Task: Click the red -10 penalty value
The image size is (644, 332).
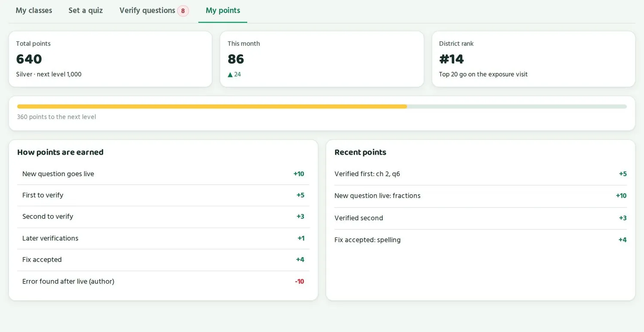Action: pyautogui.click(x=299, y=282)
